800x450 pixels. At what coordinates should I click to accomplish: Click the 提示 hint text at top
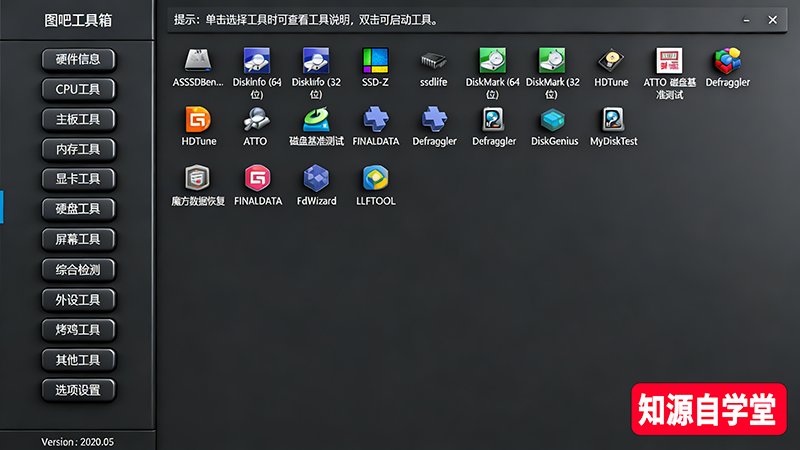pyautogui.click(x=306, y=20)
